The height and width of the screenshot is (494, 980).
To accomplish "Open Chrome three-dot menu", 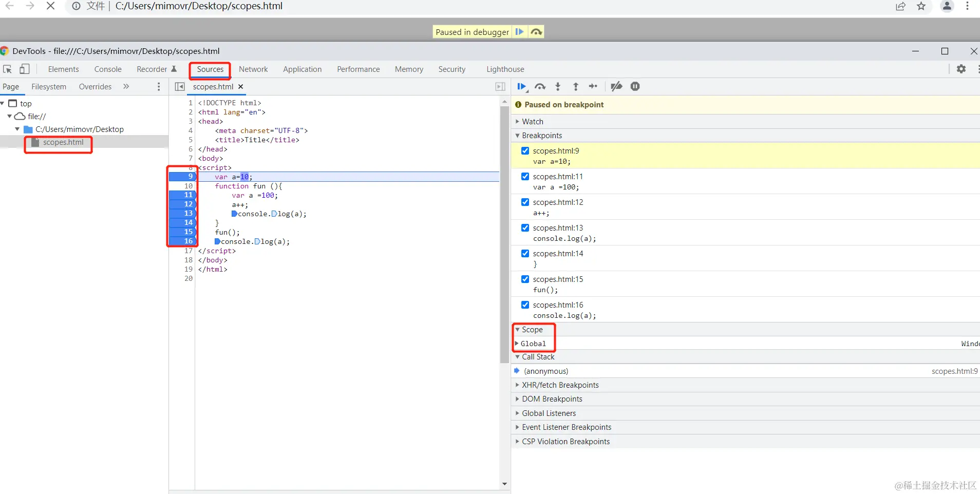I will pos(967,6).
